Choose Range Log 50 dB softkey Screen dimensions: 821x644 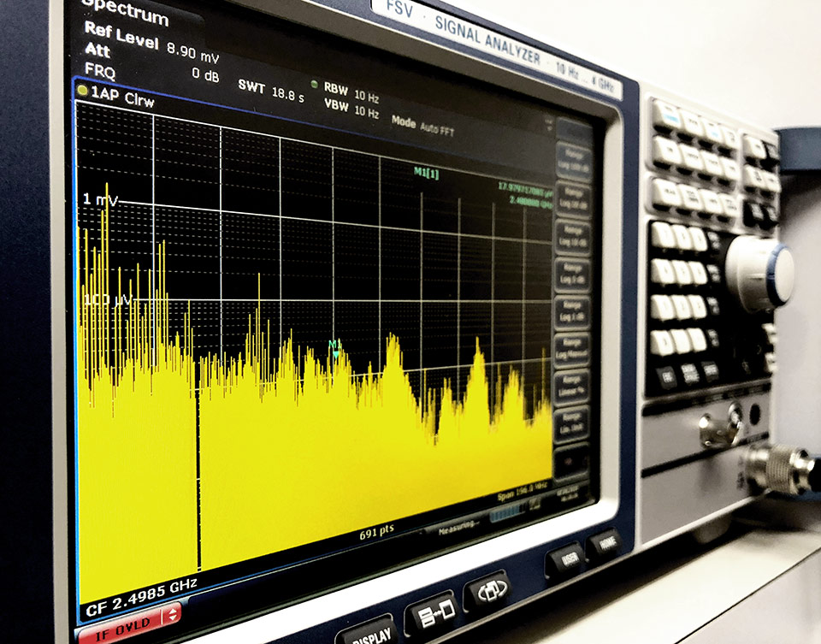point(572,196)
